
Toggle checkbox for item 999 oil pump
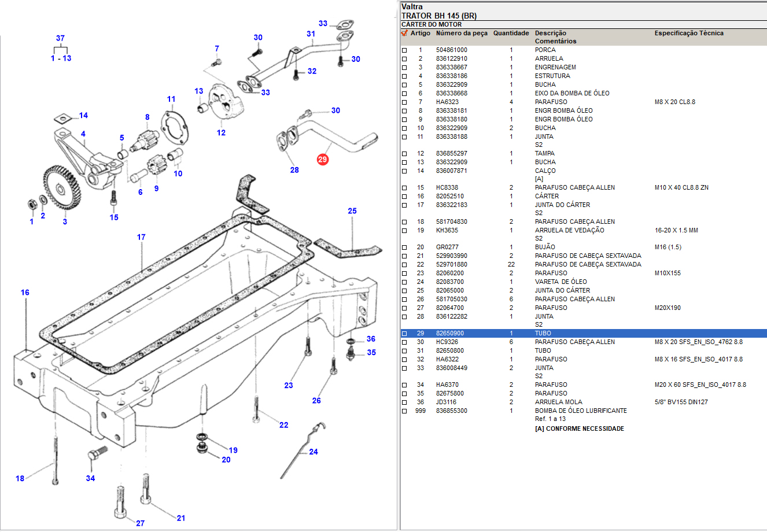point(404,411)
